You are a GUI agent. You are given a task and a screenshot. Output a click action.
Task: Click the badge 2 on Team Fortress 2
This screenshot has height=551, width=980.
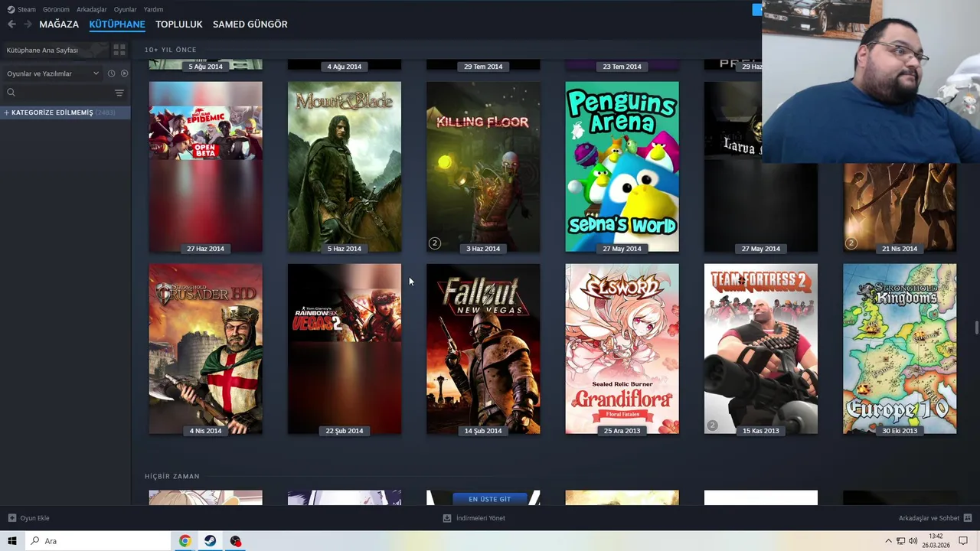coord(712,425)
